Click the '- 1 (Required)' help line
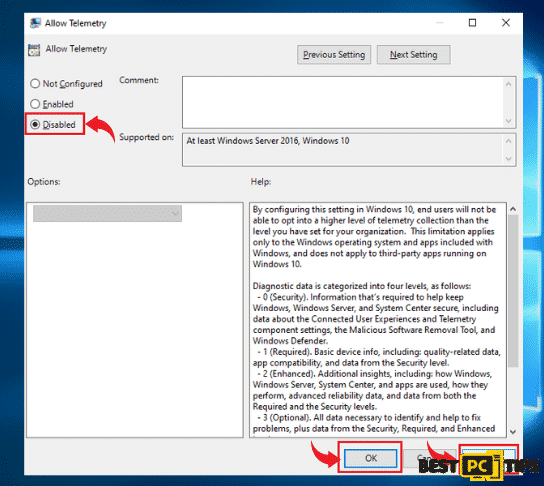Screen dimensions: 544x486 (379, 352)
